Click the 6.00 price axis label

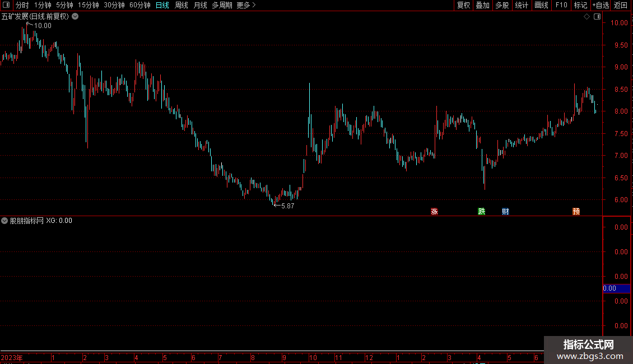621,200
